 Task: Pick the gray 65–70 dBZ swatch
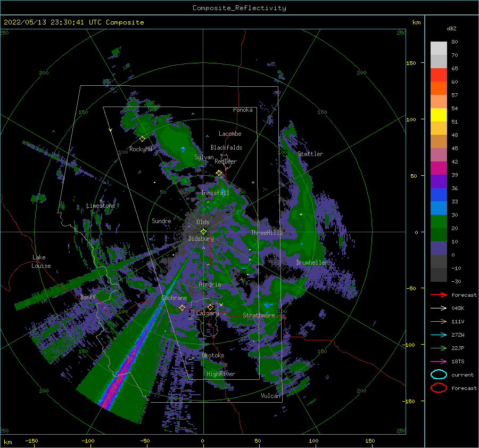pyautogui.click(x=439, y=61)
